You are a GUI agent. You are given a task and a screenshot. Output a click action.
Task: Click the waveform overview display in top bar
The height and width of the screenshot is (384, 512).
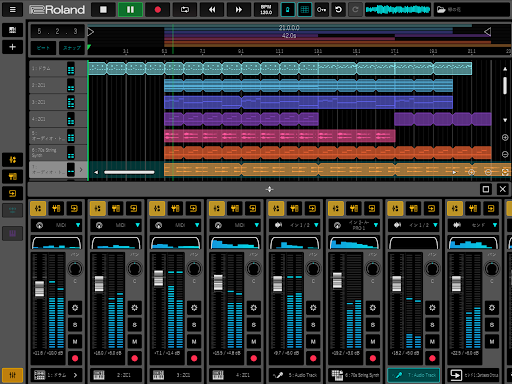[398, 10]
